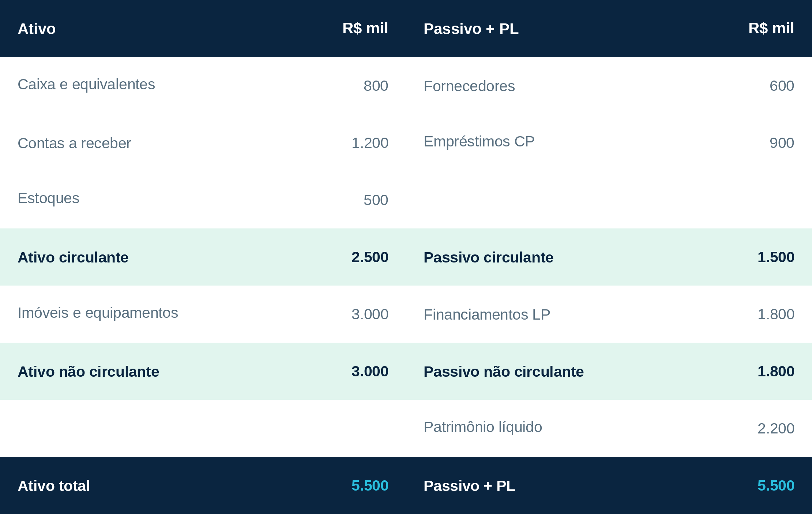Select the Empréstimos CP label

click(479, 142)
